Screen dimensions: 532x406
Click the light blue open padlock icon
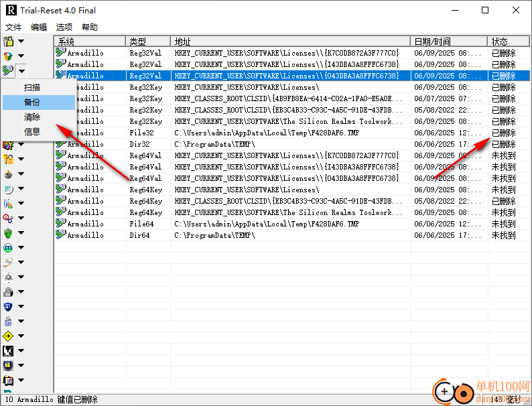tap(8, 321)
